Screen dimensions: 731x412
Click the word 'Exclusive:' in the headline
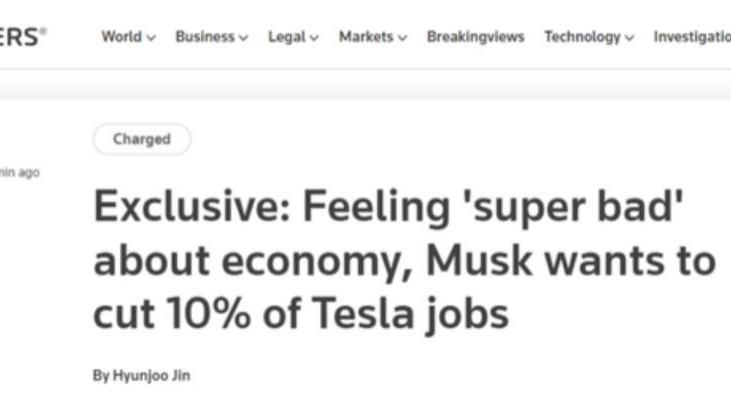pyautogui.click(x=189, y=207)
